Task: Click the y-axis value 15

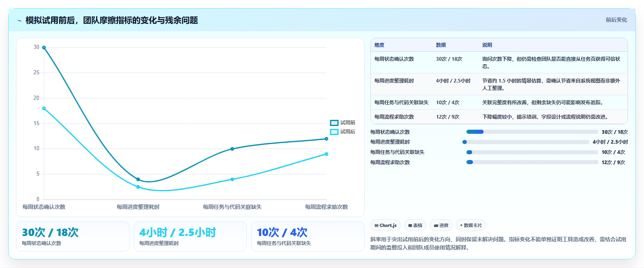Action: point(37,123)
